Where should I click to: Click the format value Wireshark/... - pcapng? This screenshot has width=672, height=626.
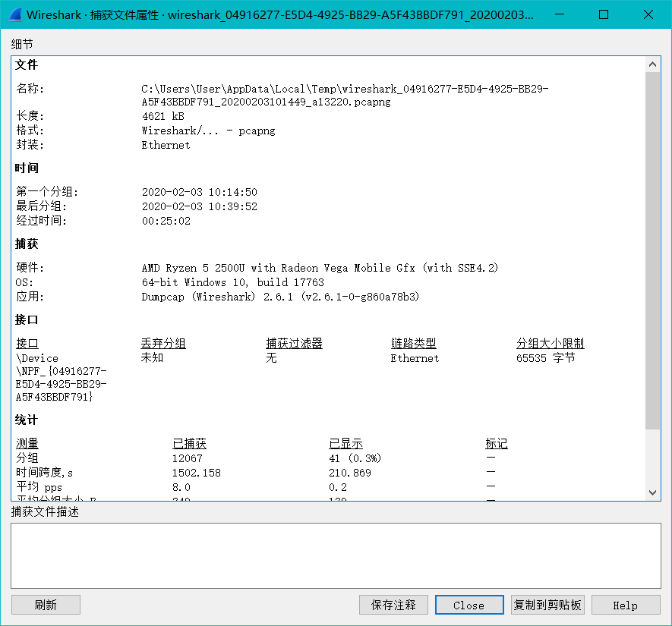click(x=208, y=131)
